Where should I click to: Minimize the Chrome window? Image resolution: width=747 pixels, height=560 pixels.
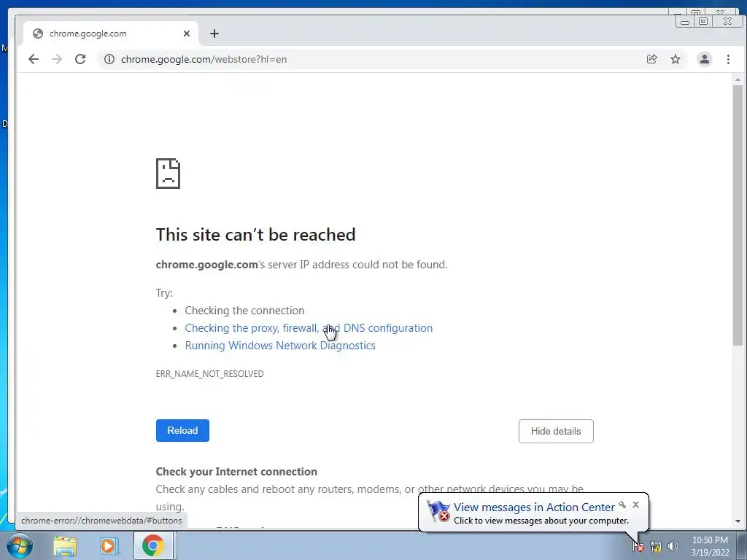coord(684,21)
